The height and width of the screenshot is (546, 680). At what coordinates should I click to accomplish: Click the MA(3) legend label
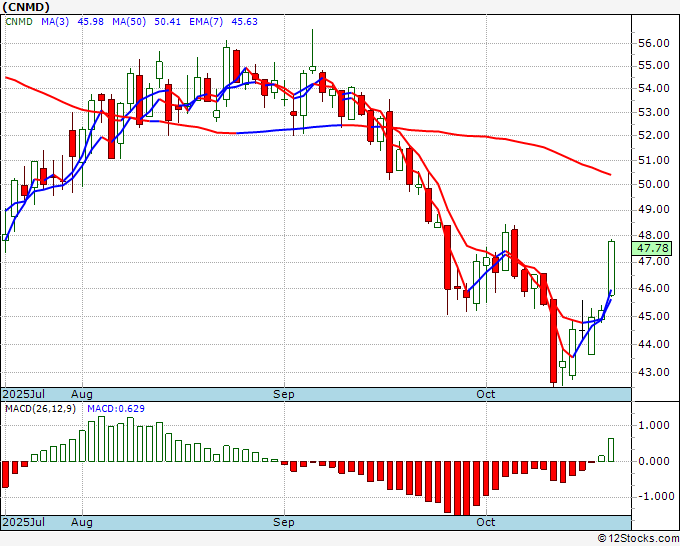pyautogui.click(x=55, y=22)
